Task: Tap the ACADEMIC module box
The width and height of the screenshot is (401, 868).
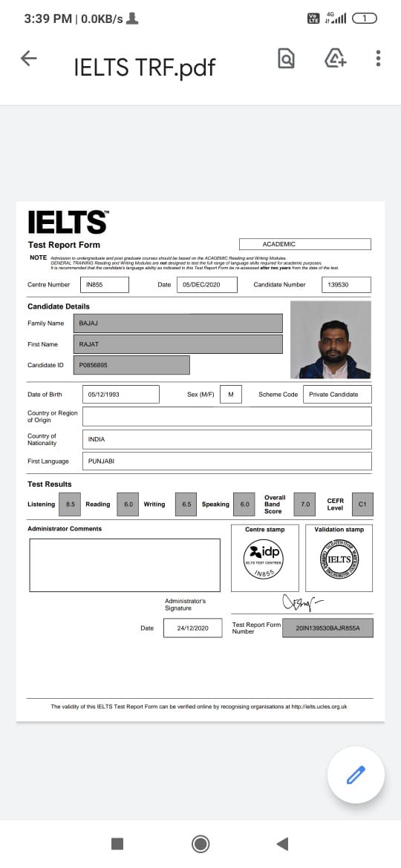Action: tap(305, 244)
